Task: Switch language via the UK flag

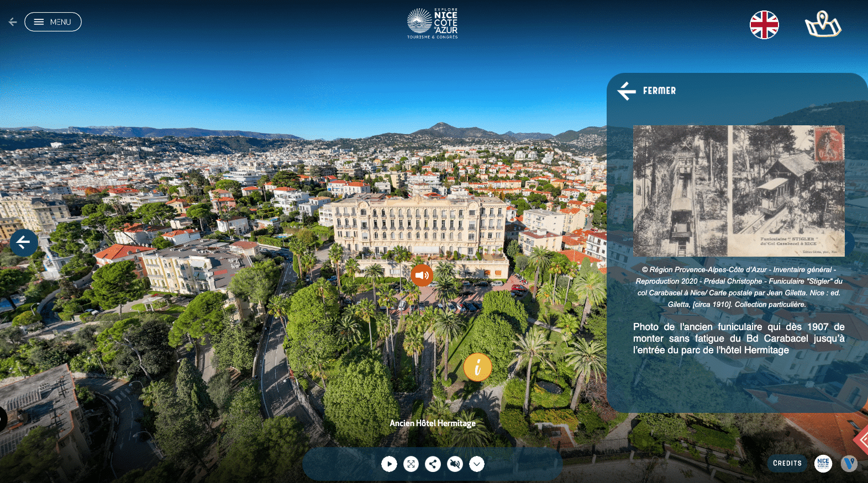Action: tap(764, 25)
